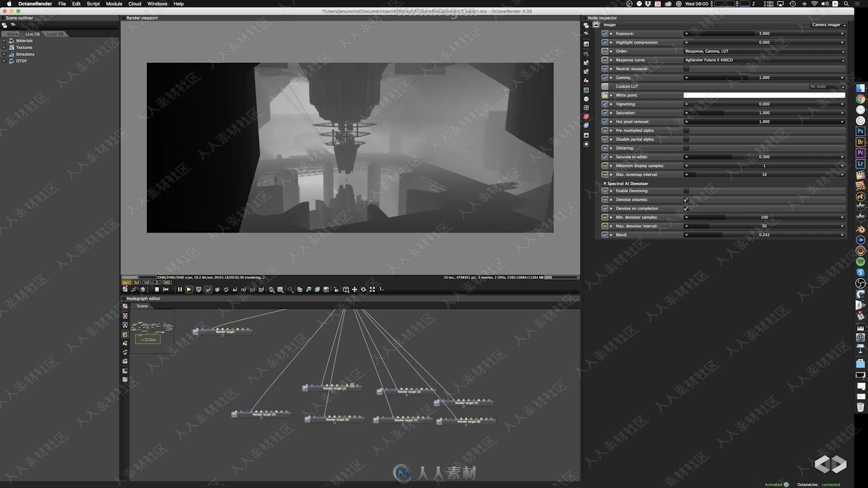868x488 pixels.
Task: Open the File menu
Action: 62,4
